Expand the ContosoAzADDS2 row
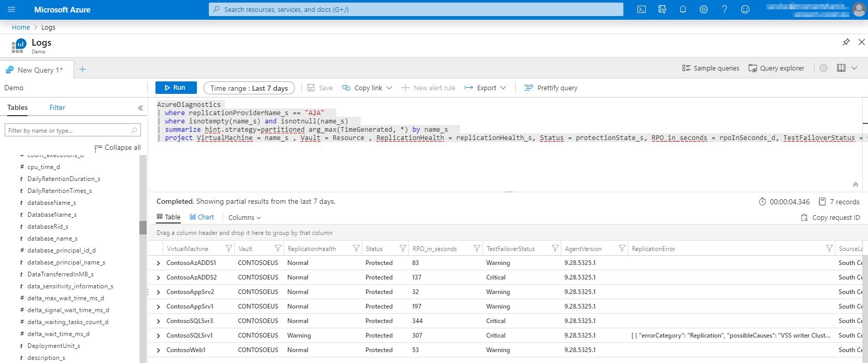868x363 pixels. 159,278
